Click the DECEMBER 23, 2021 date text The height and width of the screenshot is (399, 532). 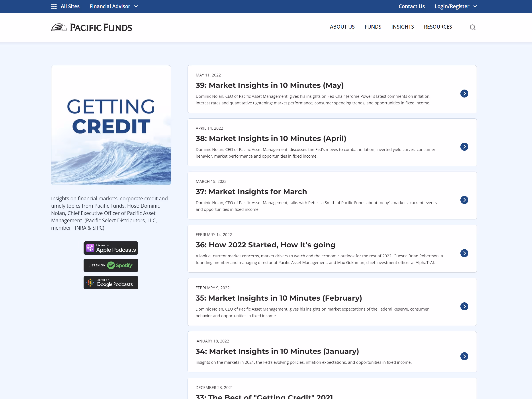[x=214, y=387]
